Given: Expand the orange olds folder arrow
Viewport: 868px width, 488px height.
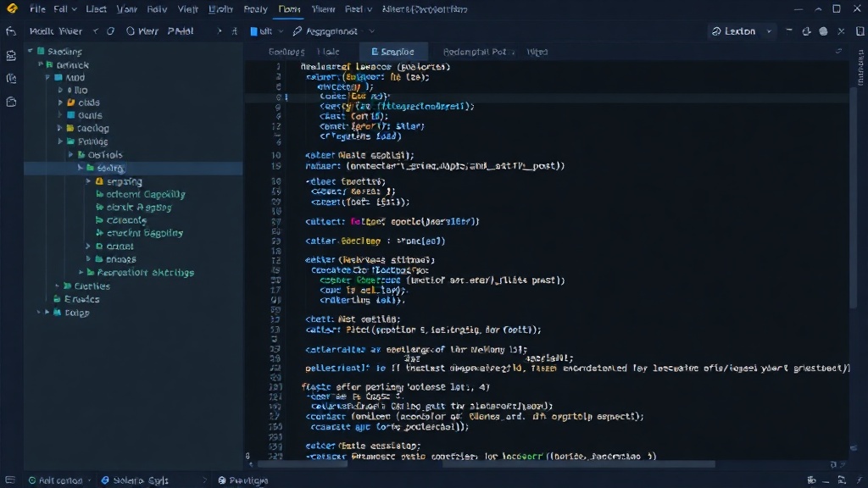Looking at the screenshot, I should (60, 103).
